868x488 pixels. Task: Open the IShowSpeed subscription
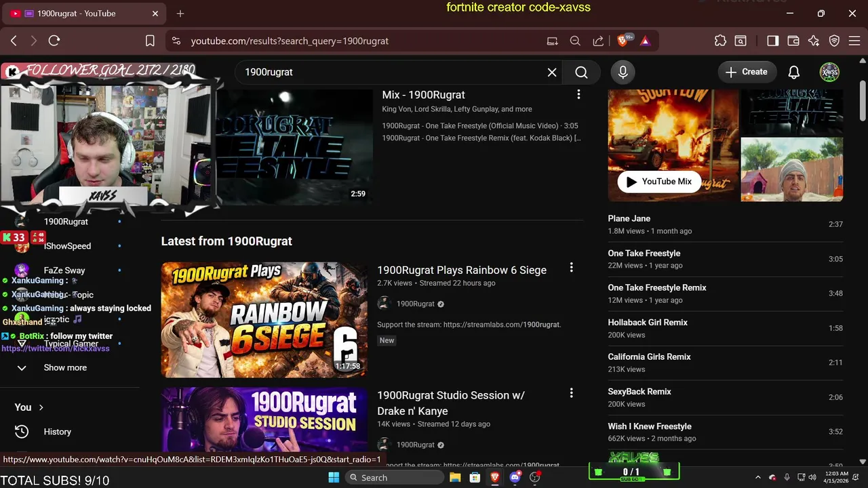[68, 246]
